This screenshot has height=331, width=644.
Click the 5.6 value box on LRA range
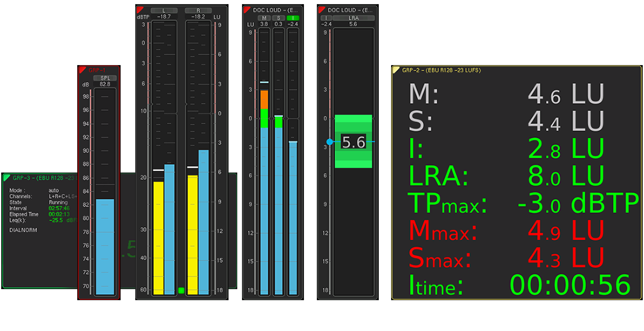[x=353, y=142]
